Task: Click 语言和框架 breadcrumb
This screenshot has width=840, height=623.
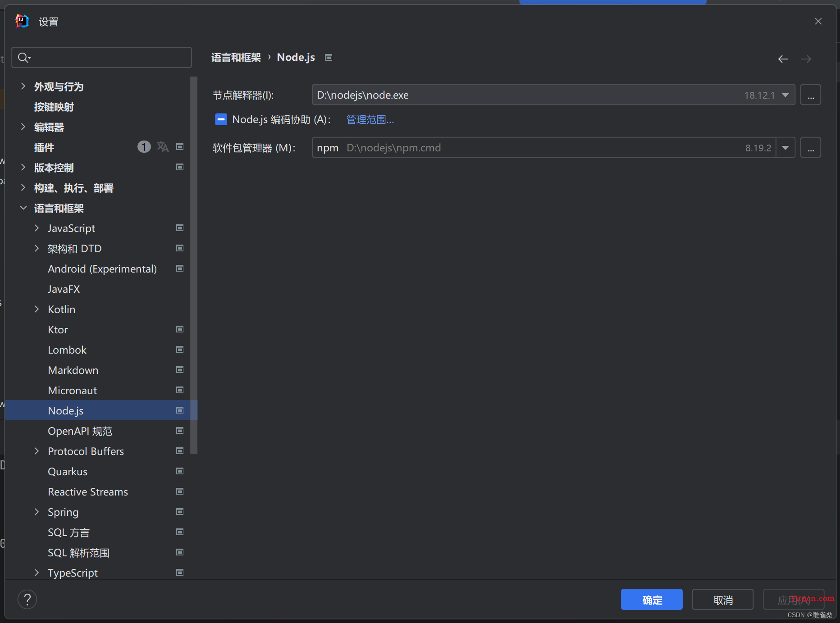Action: tap(236, 57)
